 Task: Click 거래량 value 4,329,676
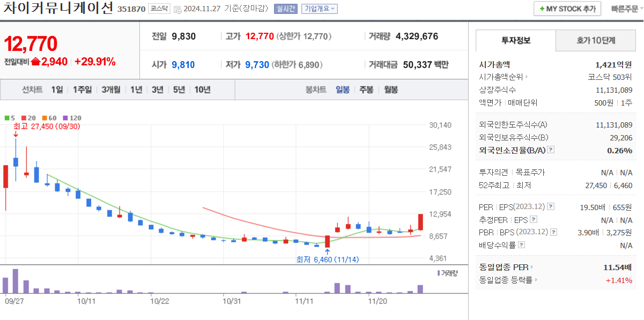coord(417,36)
